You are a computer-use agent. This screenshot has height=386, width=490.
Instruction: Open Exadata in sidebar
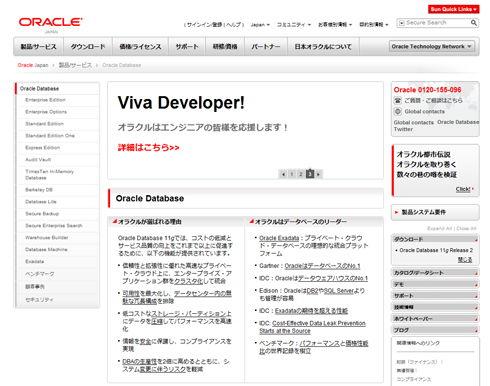pos(35,262)
